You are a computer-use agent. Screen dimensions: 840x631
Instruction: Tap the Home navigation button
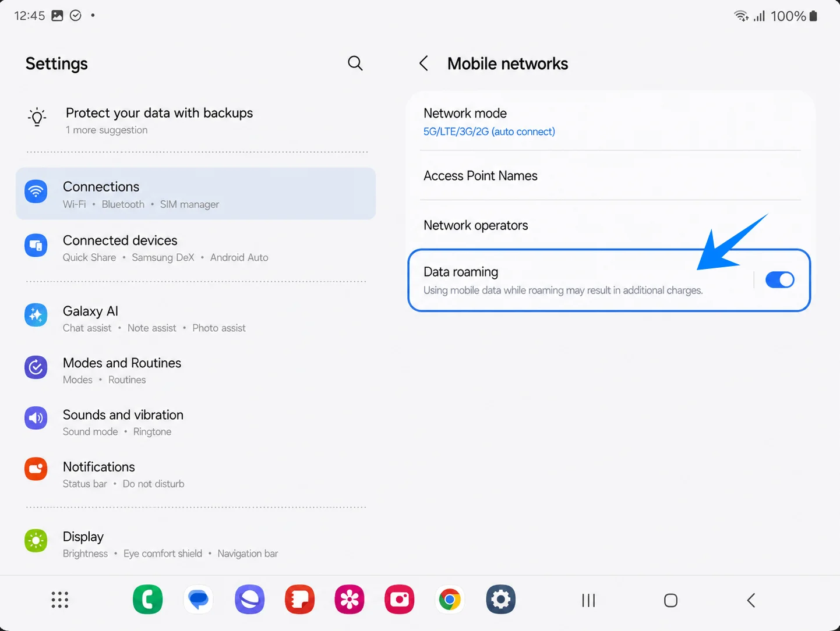click(670, 600)
